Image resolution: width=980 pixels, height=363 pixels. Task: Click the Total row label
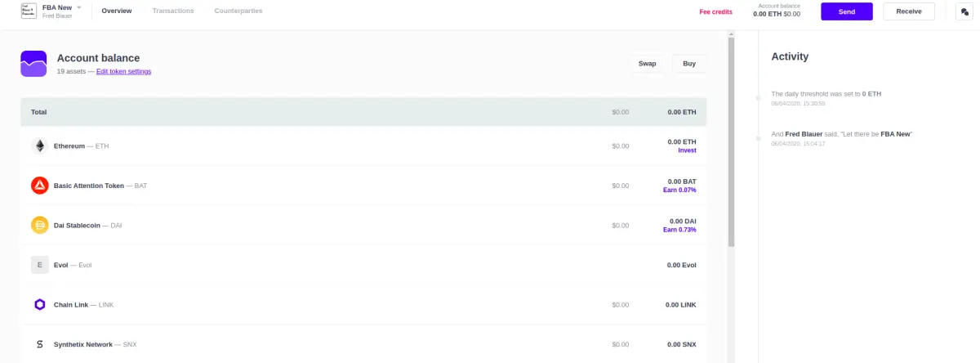38,111
